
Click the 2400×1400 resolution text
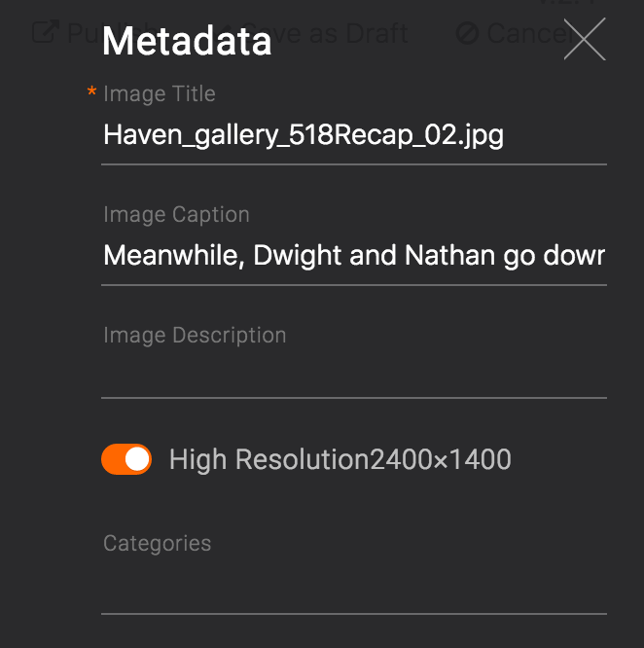(441, 459)
